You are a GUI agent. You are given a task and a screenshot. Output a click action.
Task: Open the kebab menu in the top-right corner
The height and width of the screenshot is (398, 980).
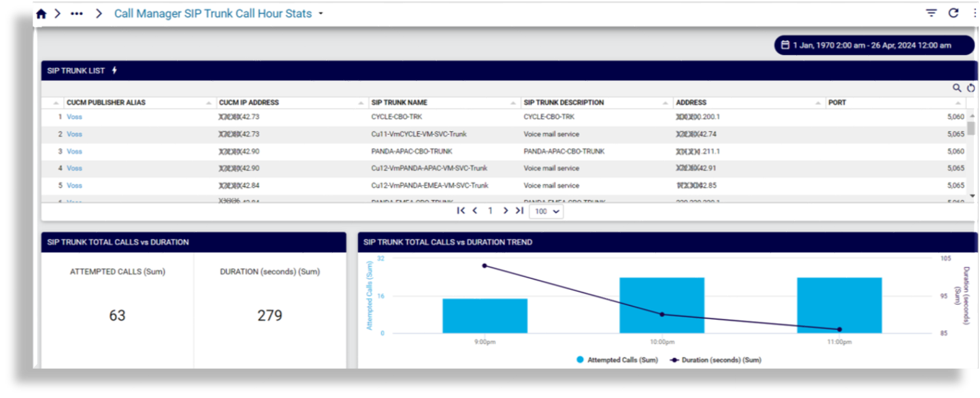click(975, 12)
